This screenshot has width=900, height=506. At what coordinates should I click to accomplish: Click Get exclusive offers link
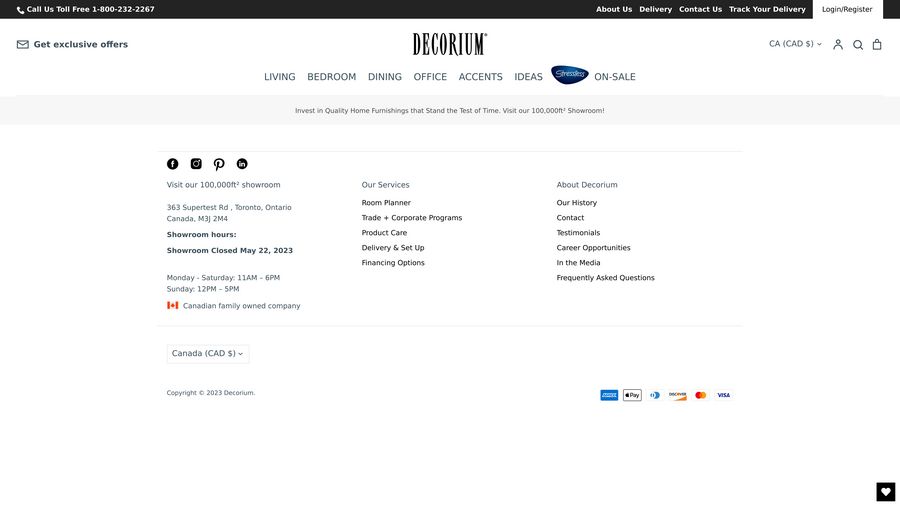click(x=80, y=44)
